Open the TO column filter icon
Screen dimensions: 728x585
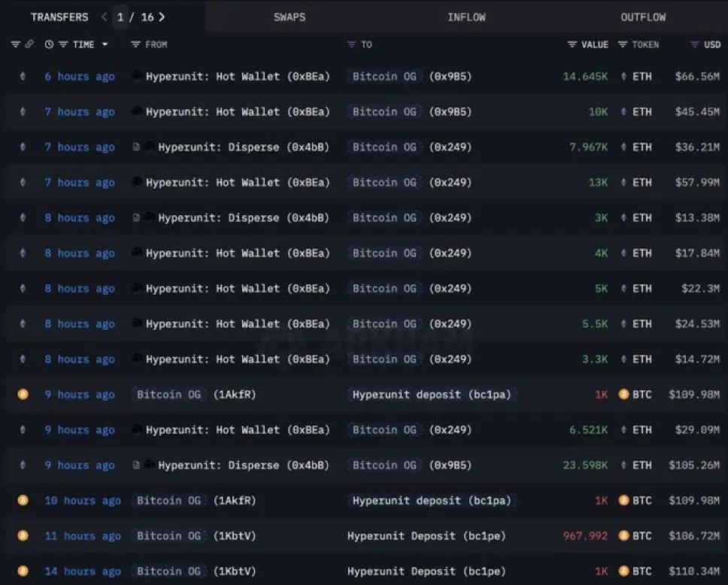351,44
